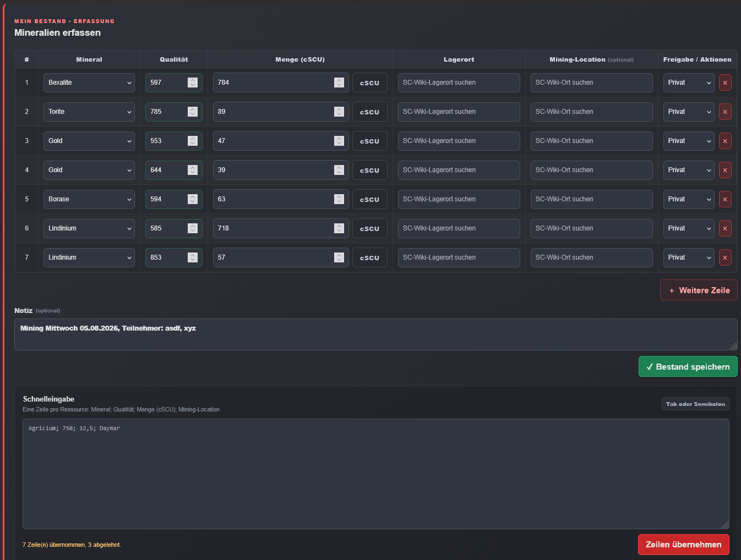This screenshot has height=560, width=741.
Task: Focus Mining-Location search field in row 3
Action: [x=592, y=141]
